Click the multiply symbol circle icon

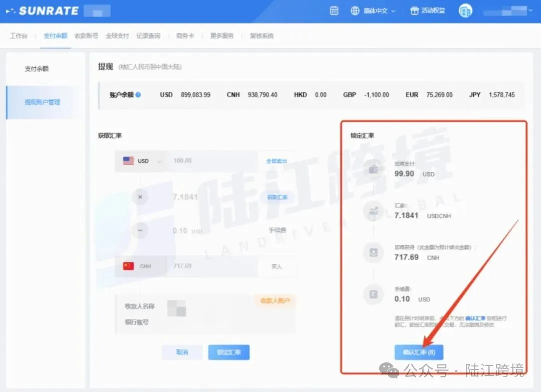[x=140, y=197]
